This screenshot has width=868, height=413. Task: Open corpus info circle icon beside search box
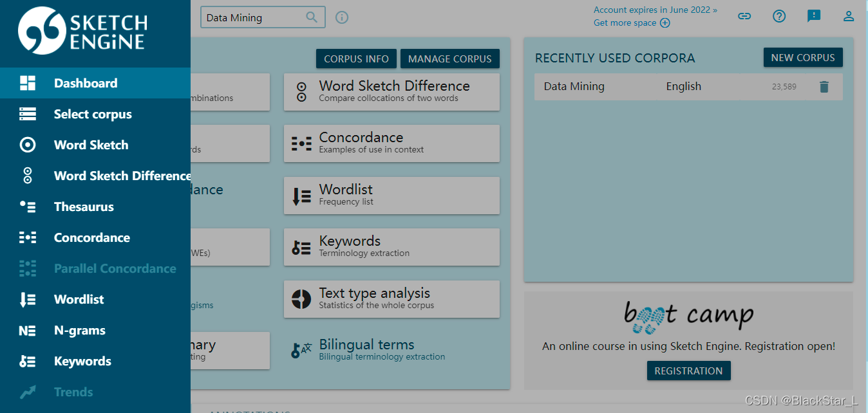(342, 17)
